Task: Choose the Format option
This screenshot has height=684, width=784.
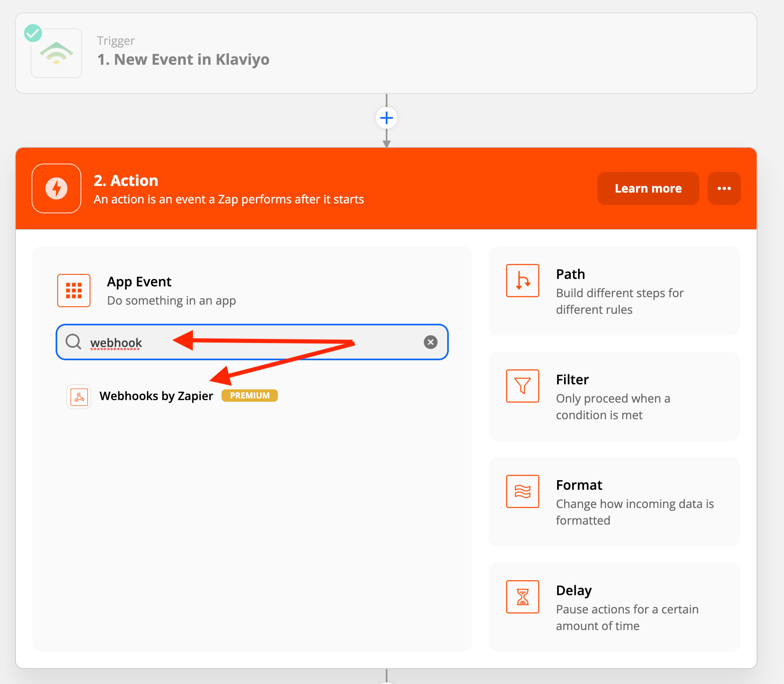Action: [614, 502]
